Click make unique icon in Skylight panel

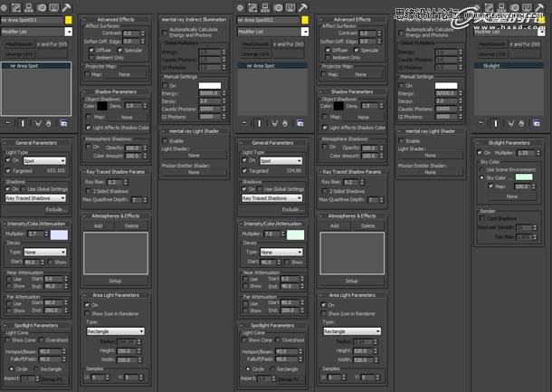pos(511,123)
